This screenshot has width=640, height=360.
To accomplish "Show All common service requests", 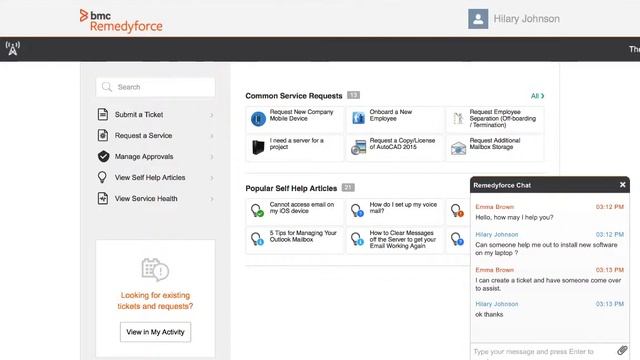I will (537, 96).
